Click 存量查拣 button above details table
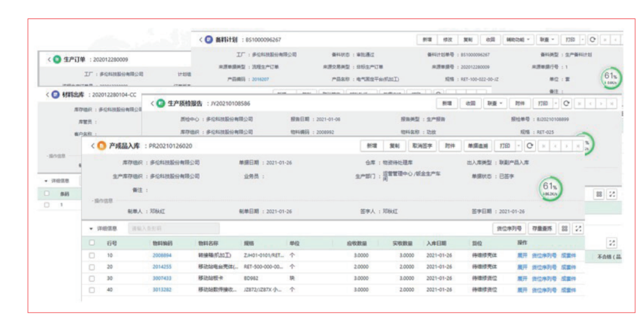 tap(542, 229)
